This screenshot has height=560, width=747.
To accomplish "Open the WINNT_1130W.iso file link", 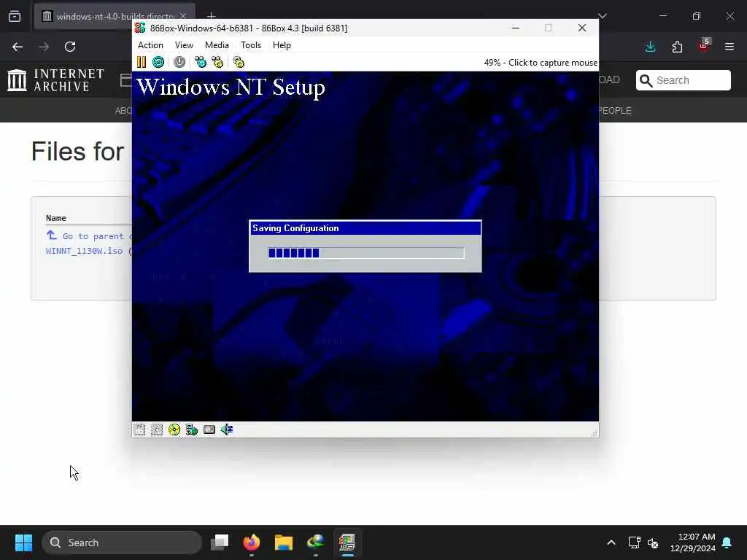I will pyautogui.click(x=85, y=251).
